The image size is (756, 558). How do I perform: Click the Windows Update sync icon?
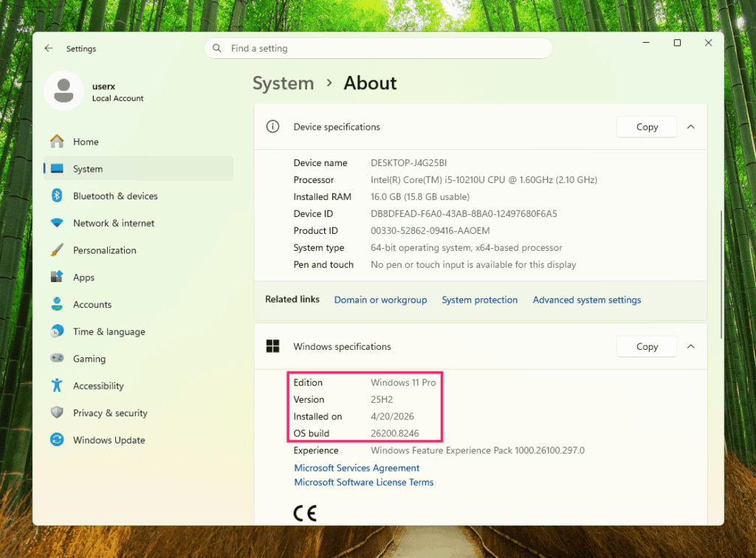coord(57,439)
